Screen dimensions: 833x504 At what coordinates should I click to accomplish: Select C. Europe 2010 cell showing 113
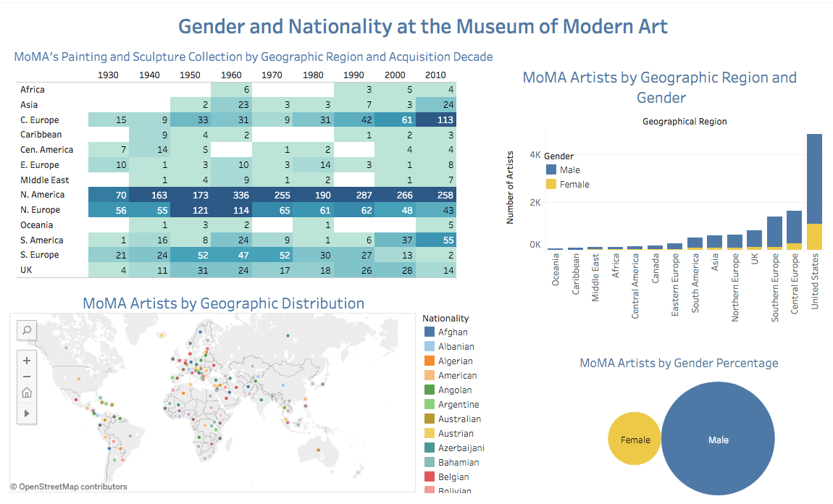(436, 120)
